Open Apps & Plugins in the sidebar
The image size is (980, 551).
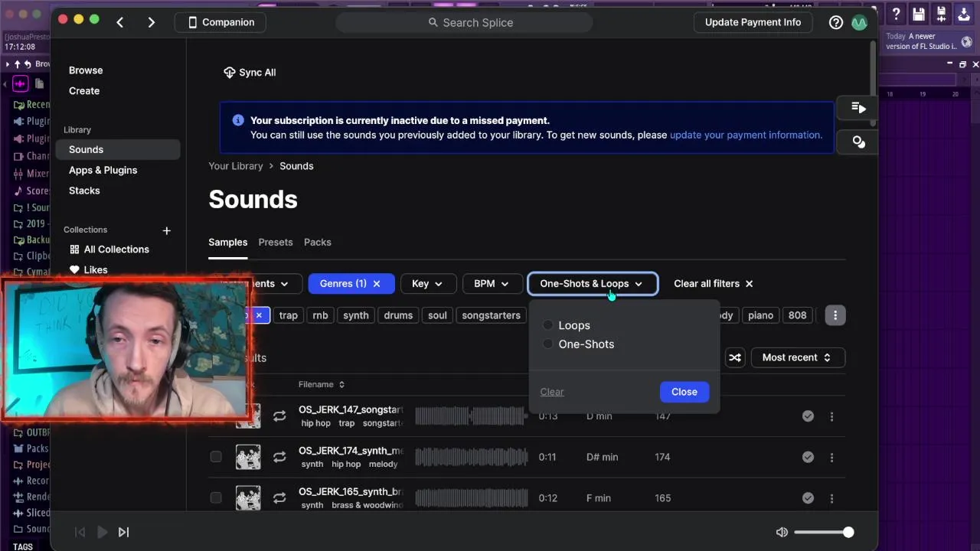(103, 170)
